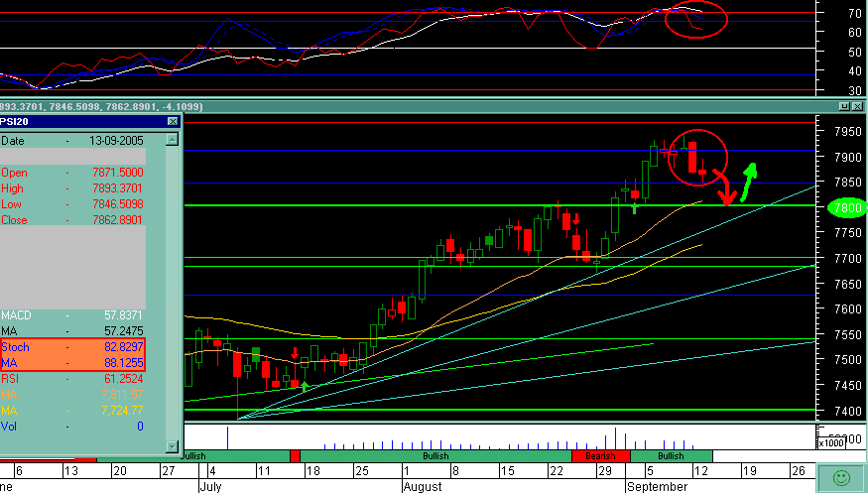This screenshot has width=868, height=493.
Task: Close the PSI20 data window
Action: [173, 121]
